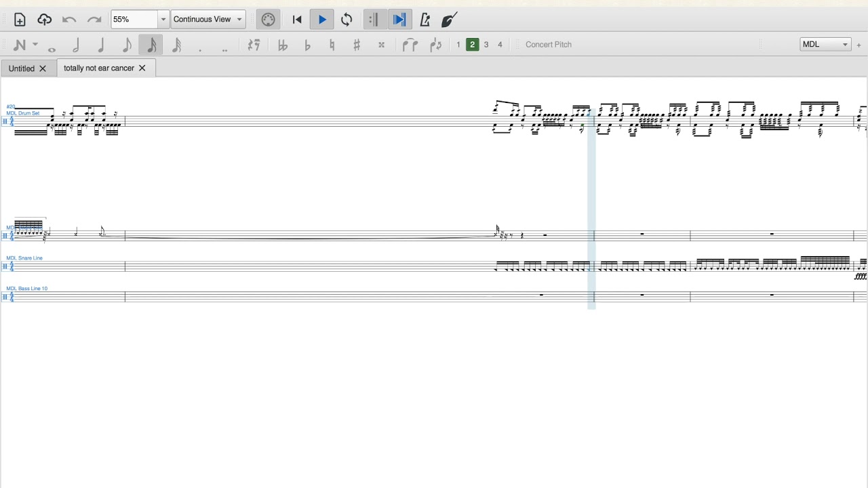Rewind to start position
Image resolution: width=868 pixels, height=488 pixels.
(x=296, y=20)
